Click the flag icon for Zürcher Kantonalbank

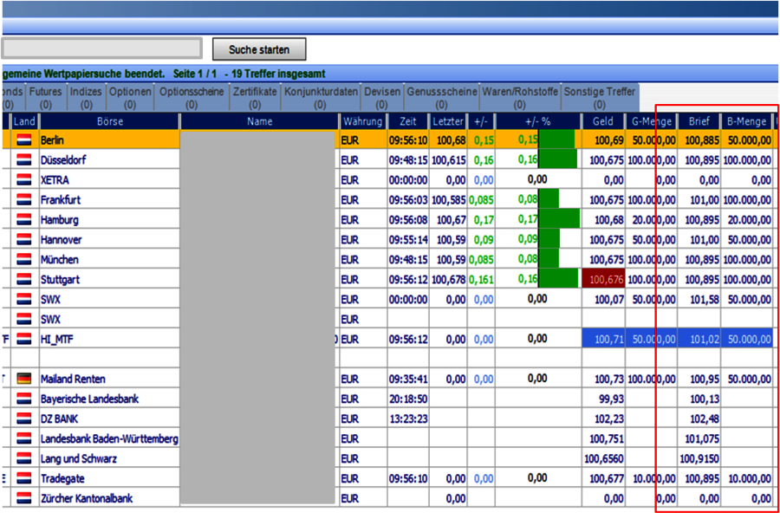tap(24, 498)
